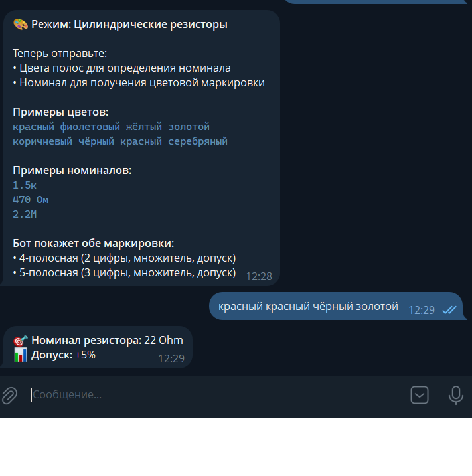Copy the 470 Ом value example

[31, 199]
